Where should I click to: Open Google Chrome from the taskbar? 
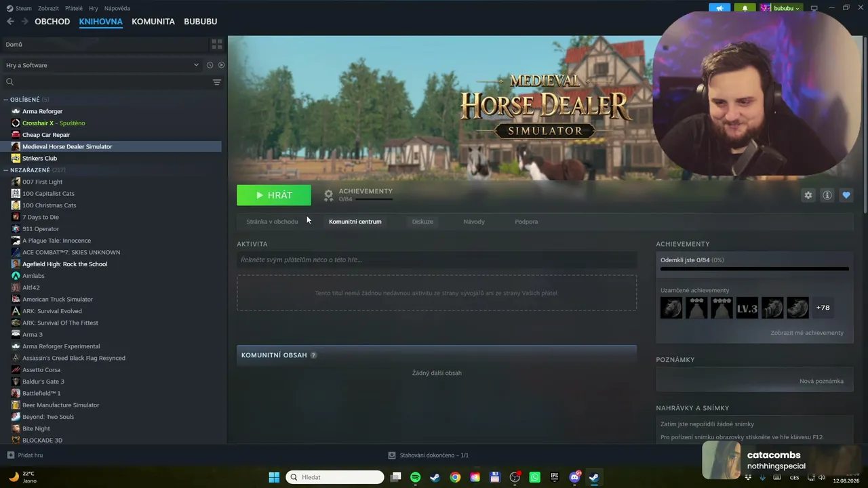tap(455, 477)
